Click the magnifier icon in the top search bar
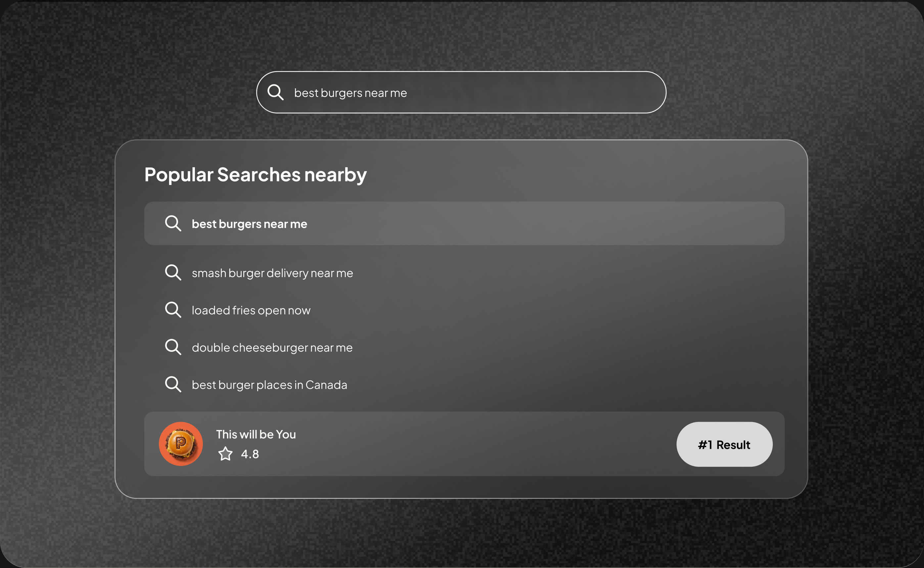This screenshot has height=568, width=924. (275, 92)
